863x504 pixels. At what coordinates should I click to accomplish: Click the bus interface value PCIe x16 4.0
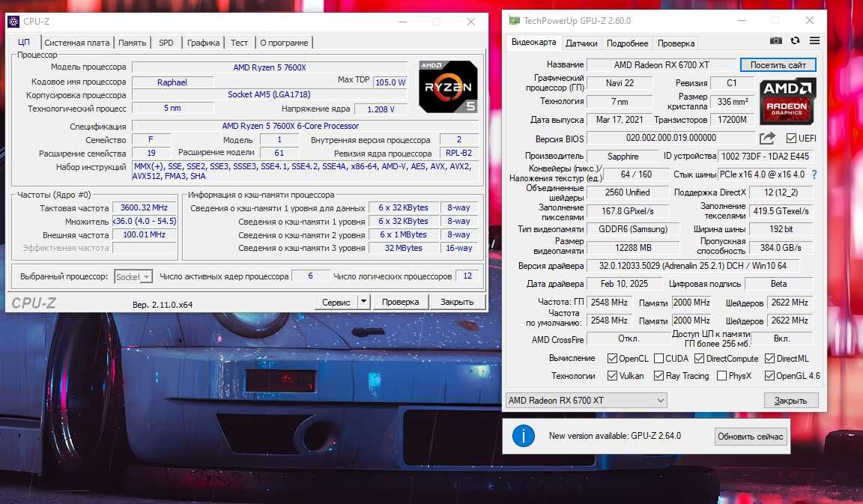[x=762, y=174]
